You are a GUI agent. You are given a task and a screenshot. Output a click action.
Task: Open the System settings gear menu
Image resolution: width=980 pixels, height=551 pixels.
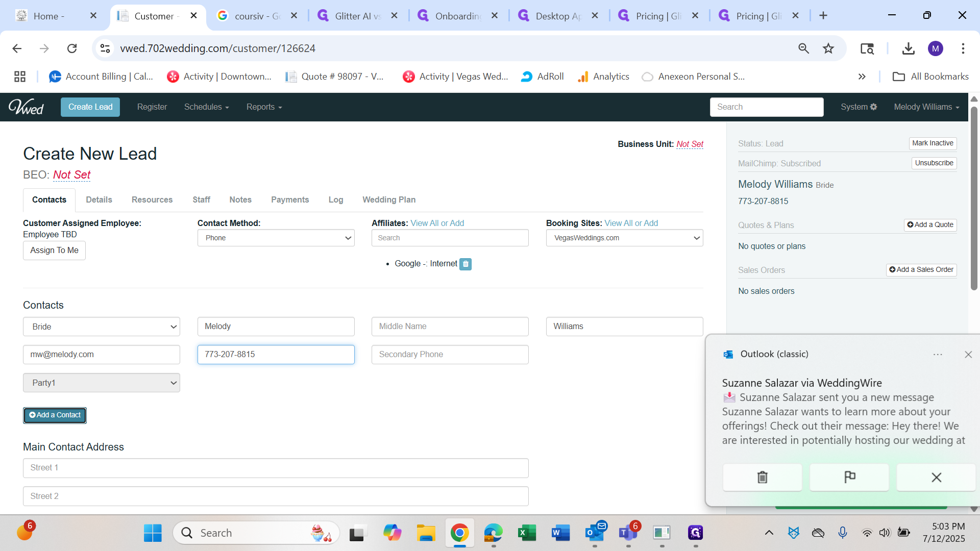[859, 107]
